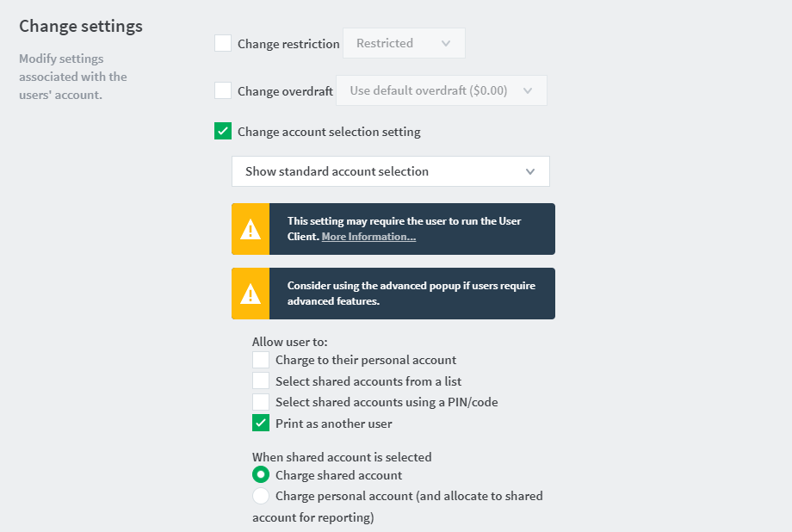Choose the Charge personal account radio option
792x532 pixels.
tap(261, 496)
